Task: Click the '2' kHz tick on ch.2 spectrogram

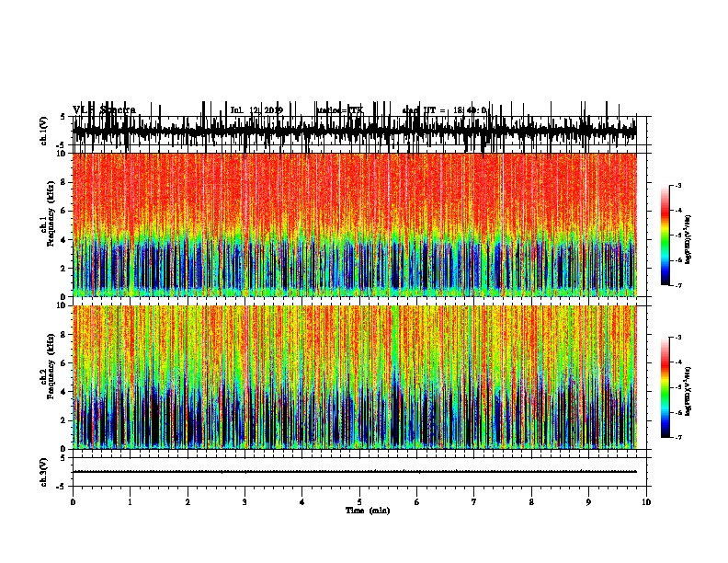Action: [x=64, y=420]
